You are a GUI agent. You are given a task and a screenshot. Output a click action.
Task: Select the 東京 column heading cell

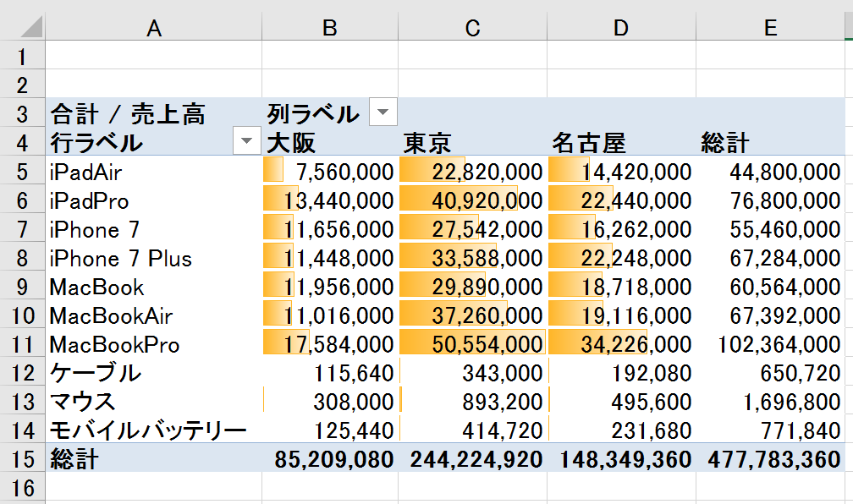[x=473, y=141]
